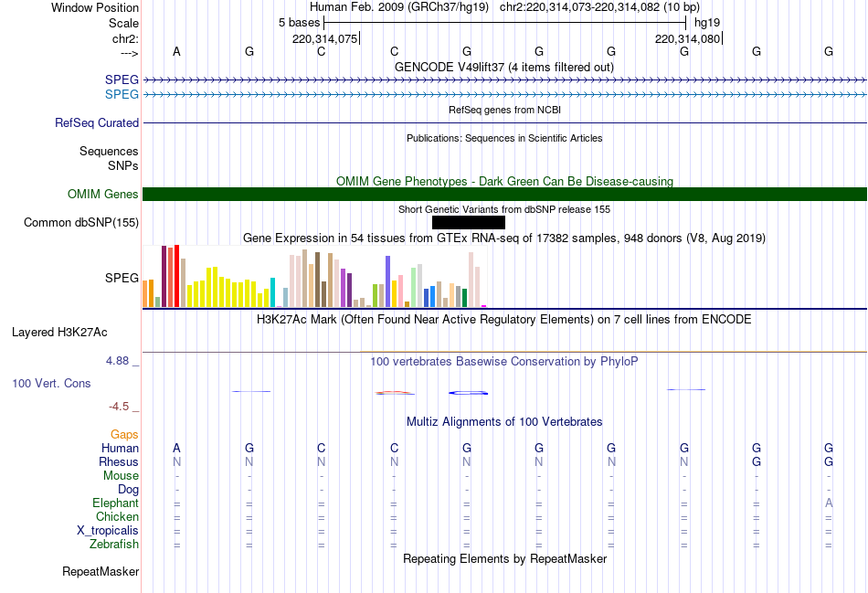Click the SPEG label beside GTEx chart
868x593 pixels.
click(x=122, y=278)
